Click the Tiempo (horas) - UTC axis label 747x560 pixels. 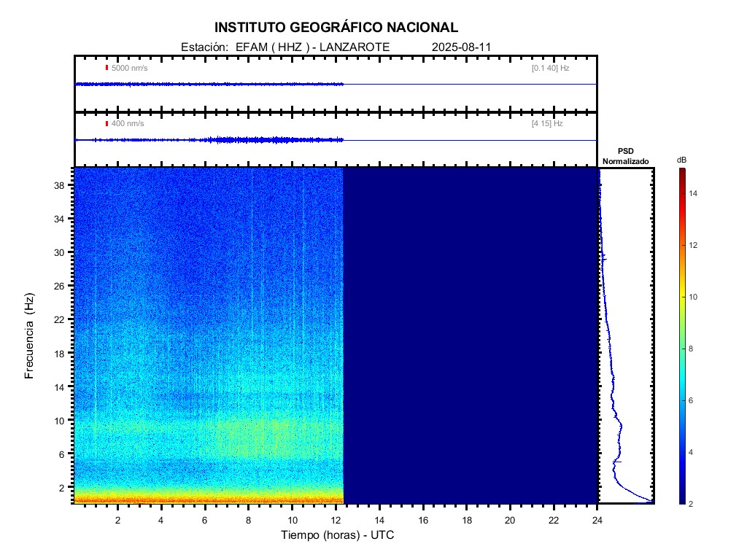pyautogui.click(x=337, y=535)
